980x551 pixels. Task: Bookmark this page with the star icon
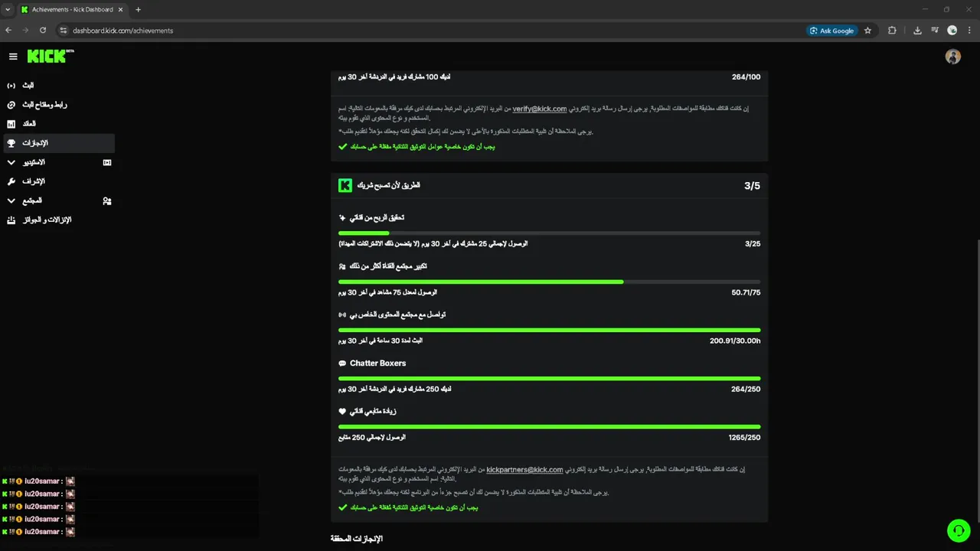pos(867,31)
